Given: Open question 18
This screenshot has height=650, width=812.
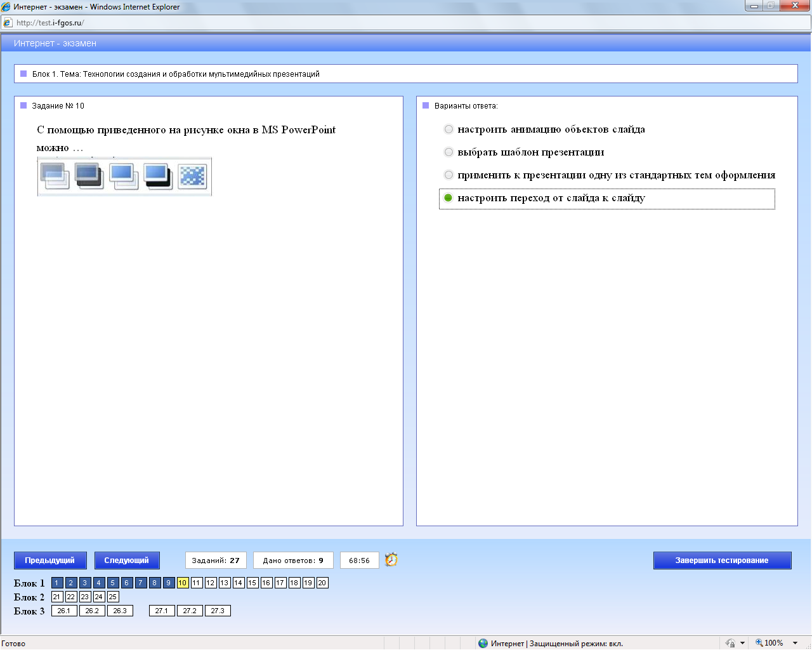Looking at the screenshot, I should coord(294,583).
